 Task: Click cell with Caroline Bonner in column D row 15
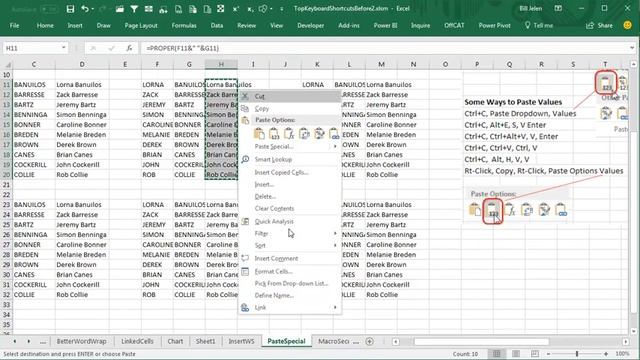point(82,124)
